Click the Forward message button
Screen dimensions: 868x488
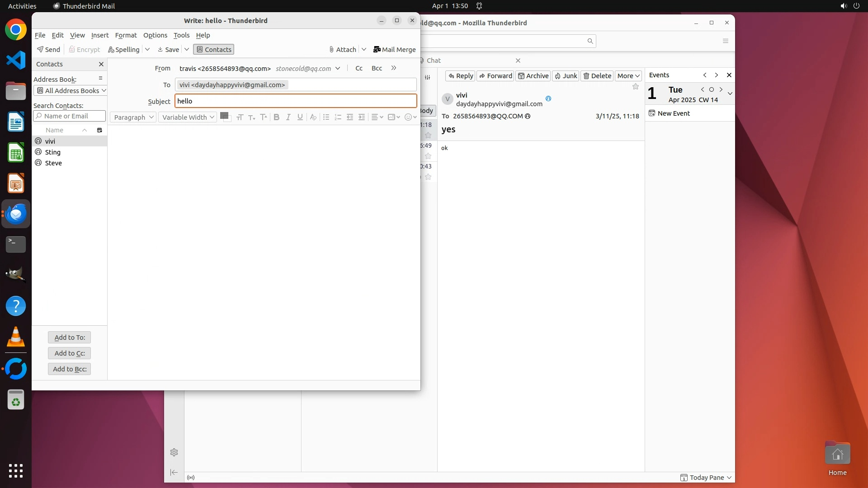tap(495, 76)
